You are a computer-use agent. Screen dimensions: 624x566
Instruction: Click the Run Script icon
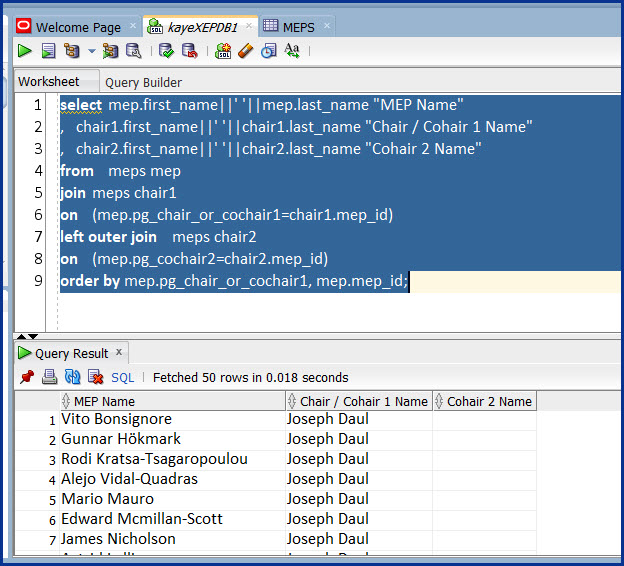coord(48,51)
